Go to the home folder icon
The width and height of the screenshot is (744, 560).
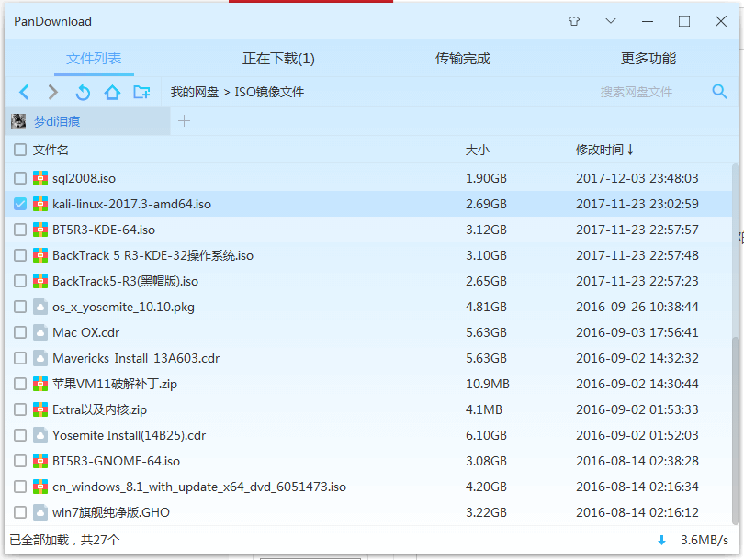coord(112,92)
